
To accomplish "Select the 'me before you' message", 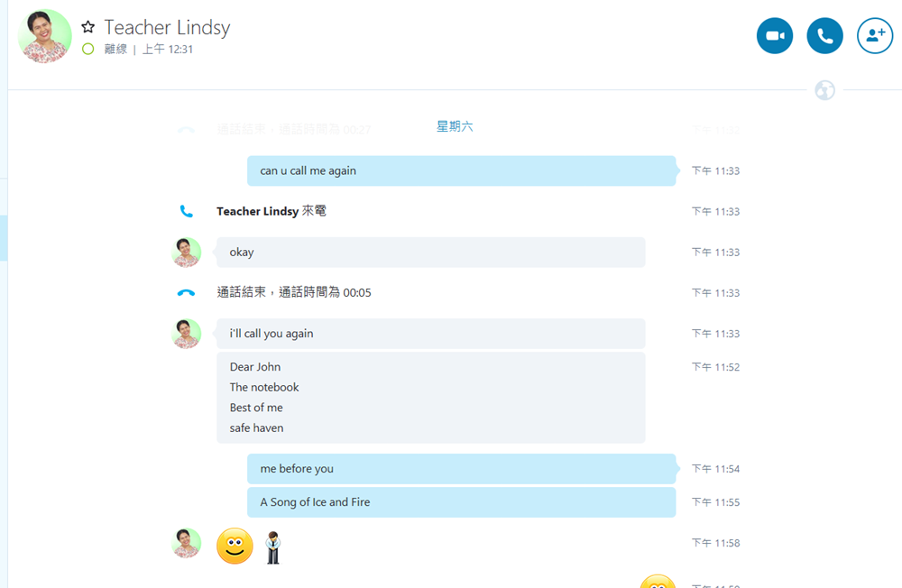I will click(x=461, y=469).
